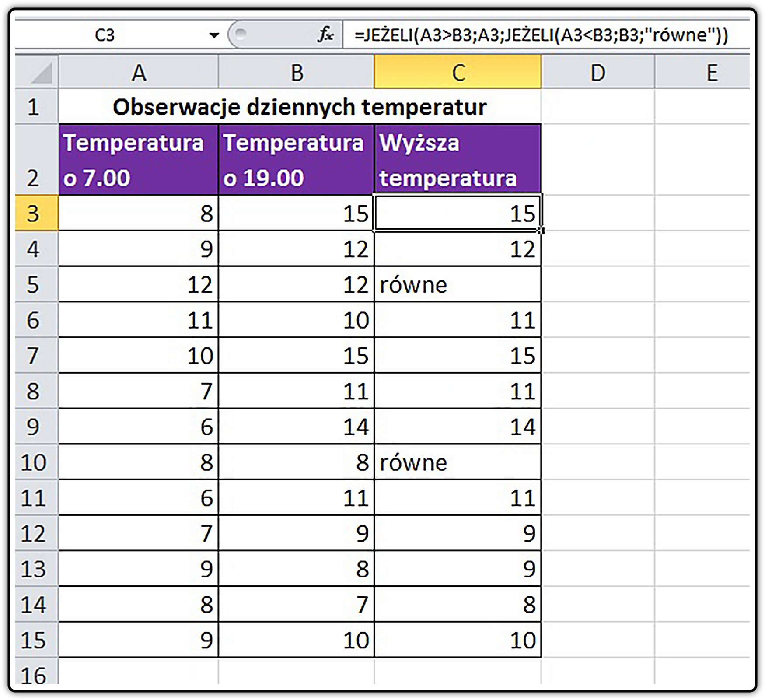Click cell C7 with value 15
Image resolution: width=765 pixels, height=700 pixels.
coord(458,355)
